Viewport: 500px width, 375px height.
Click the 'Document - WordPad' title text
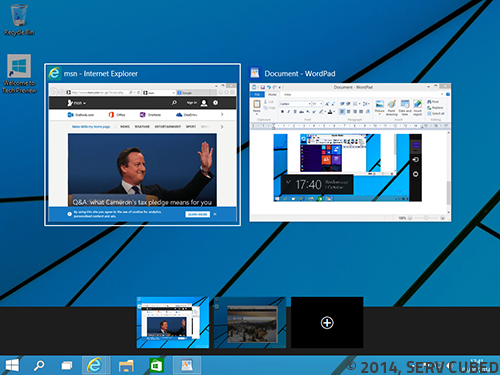click(300, 74)
